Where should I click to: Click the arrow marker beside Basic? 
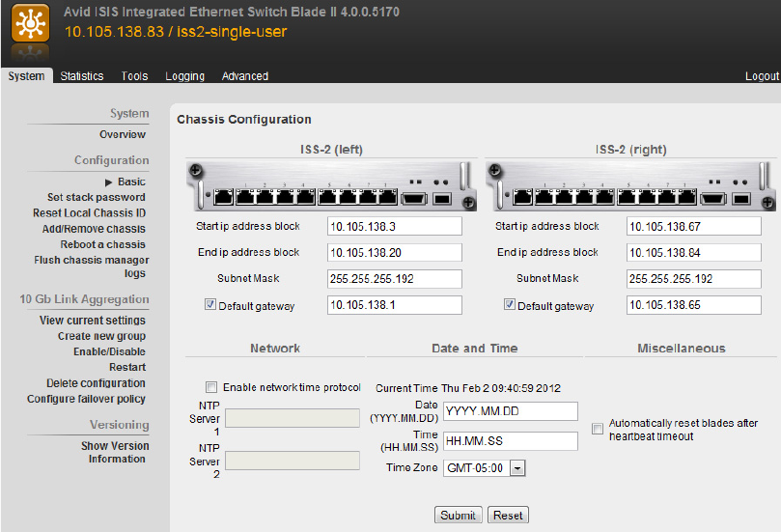pyautogui.click(x=108, y=182)
